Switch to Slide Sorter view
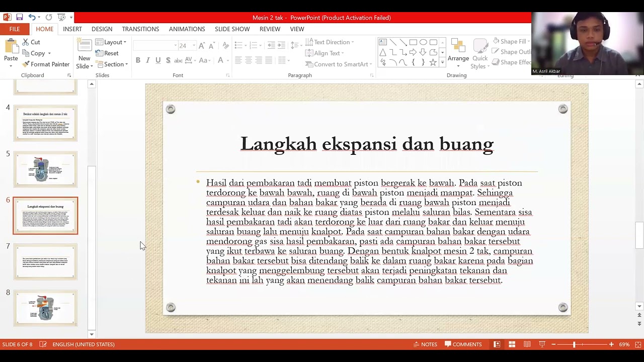Image resolution: width=644 pixels, height=362 pixels. pos(512,344)
